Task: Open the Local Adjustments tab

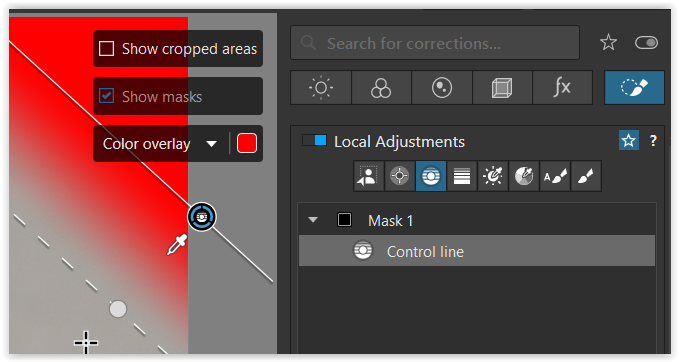Action: (x=634, y=88)
